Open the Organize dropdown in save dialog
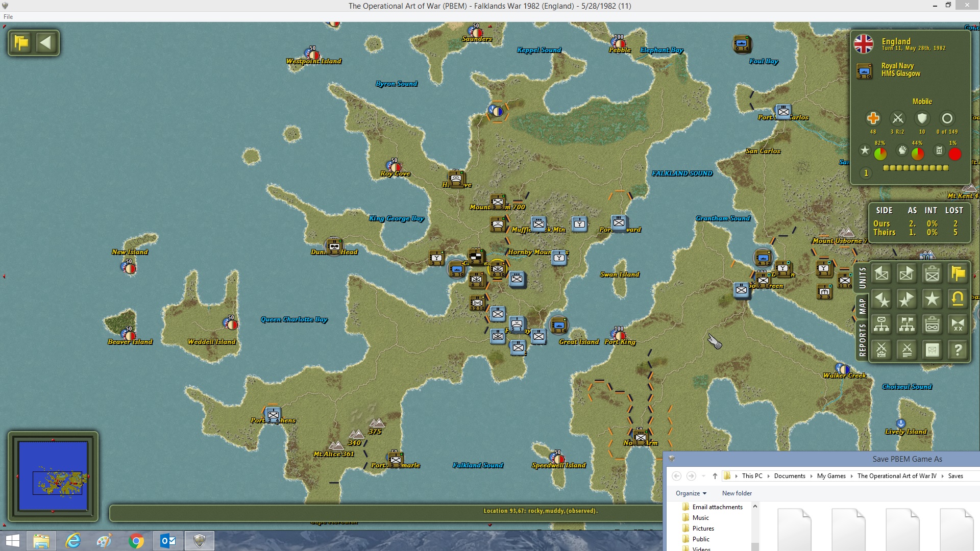The width and height of the screenshot is (980, 551). click(691, 493)
